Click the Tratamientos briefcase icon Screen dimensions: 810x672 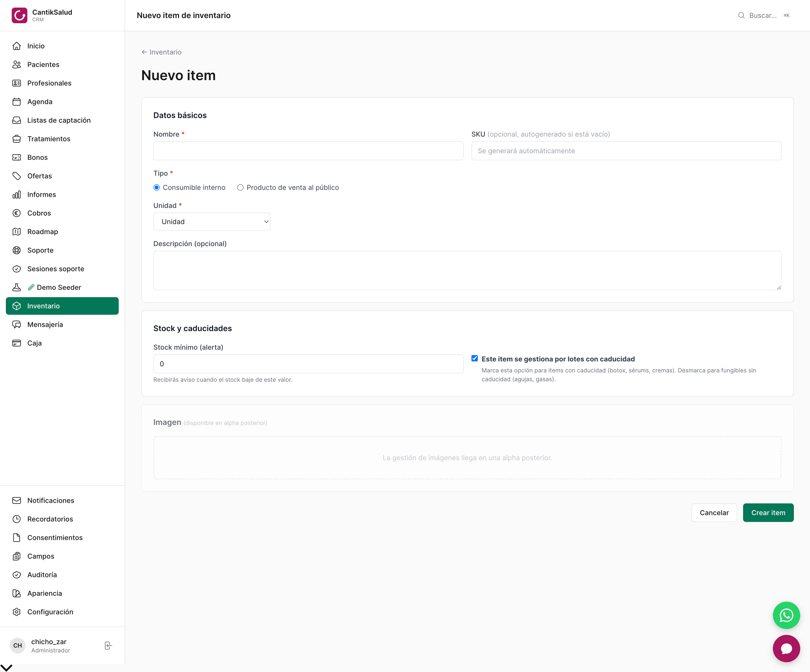pos(17,139)
